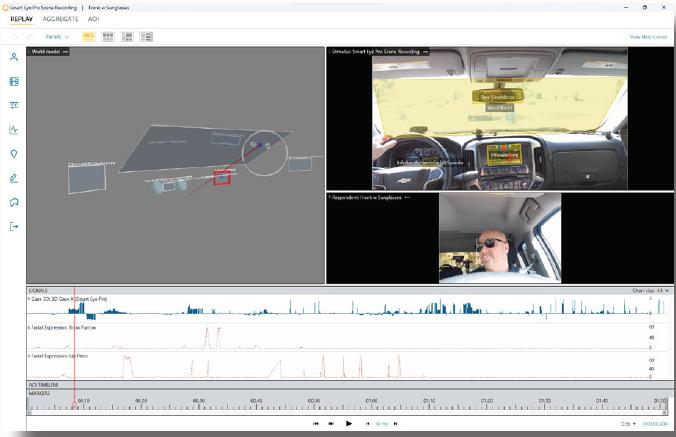Collapse the Gaze 3D Gaze X signal row
The height and width of the screenshot is (437, 676).
pyautogui.click(x=29, y=299)
